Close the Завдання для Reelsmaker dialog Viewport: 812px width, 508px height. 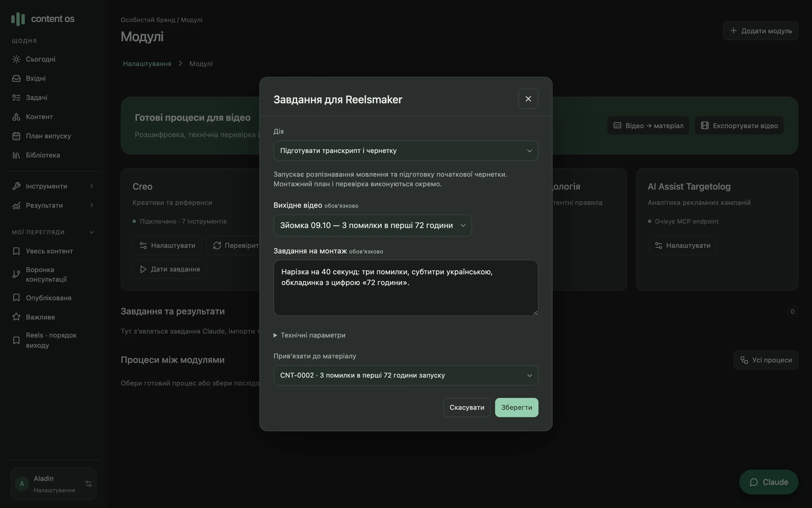528,99
